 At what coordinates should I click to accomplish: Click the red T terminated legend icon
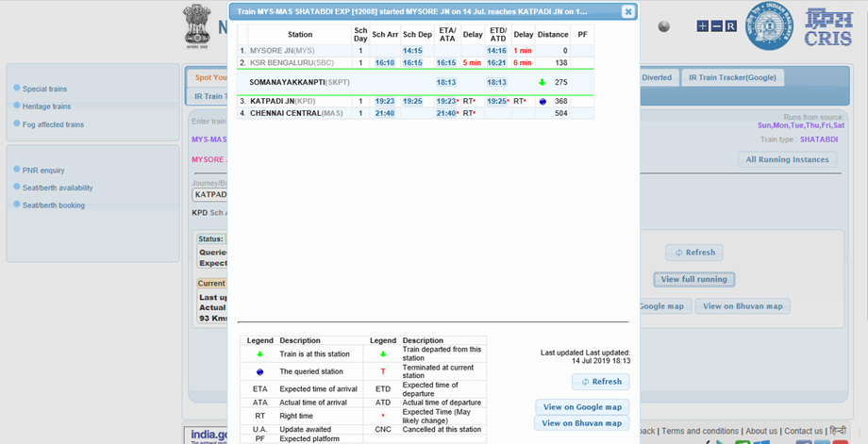pos(382,371)
